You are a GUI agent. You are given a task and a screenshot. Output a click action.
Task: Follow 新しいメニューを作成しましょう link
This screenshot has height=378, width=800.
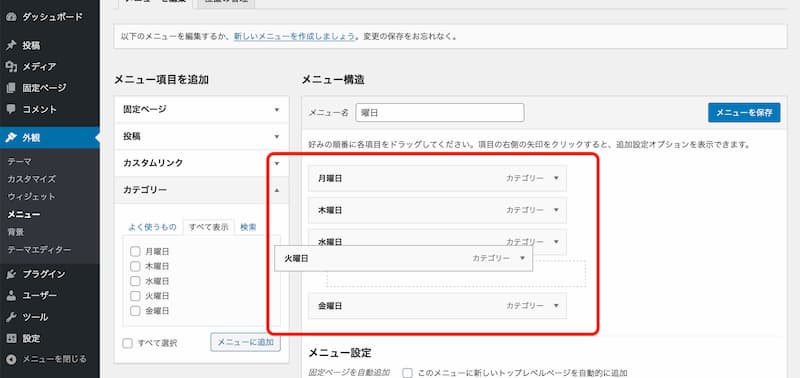click(x=294, y=37)
